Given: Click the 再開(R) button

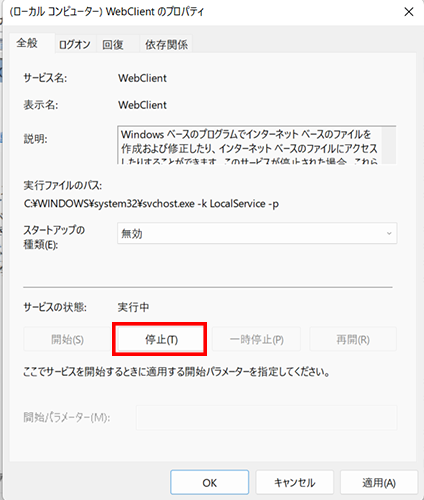Looking at the screenshot, I should coord(353,339).
